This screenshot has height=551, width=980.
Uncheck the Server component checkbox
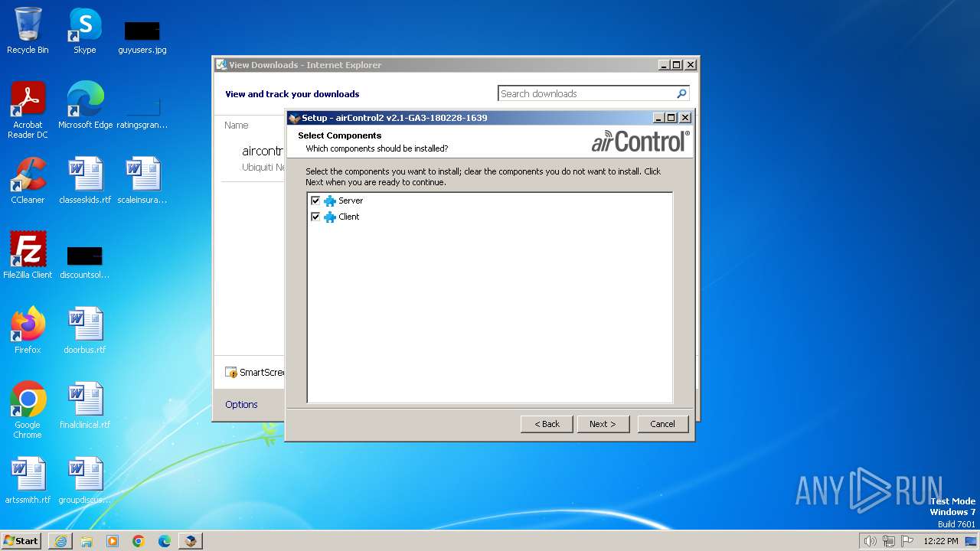pyautogui.click(x=315, y=201)
